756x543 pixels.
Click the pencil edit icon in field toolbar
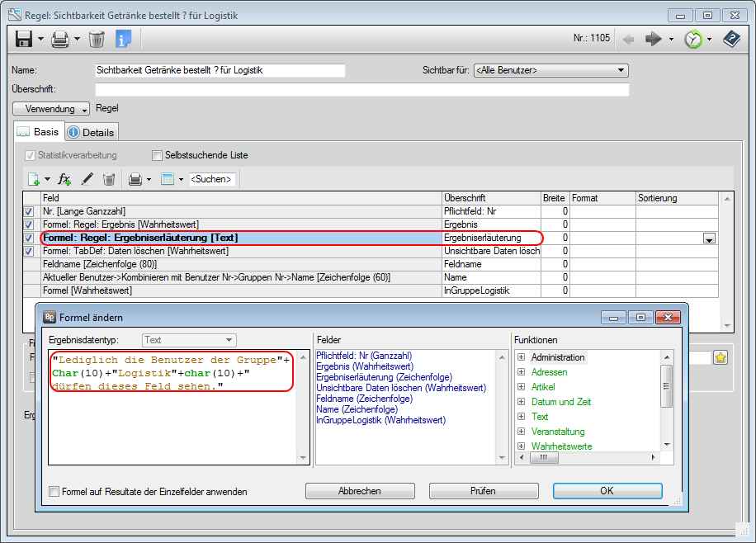coord(87,179)
